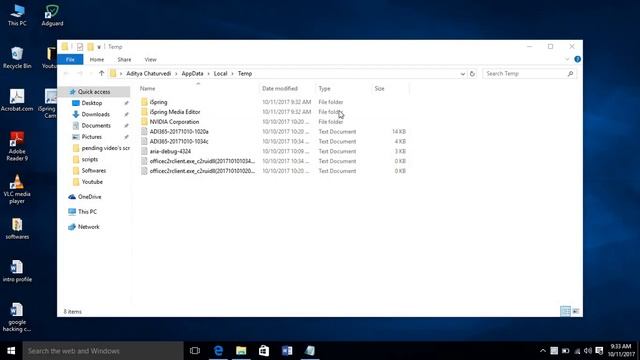Image resolution: width=640 pixels, height=360 pixels.
Task: Refresh the Temp folder view
Action: (x=472, y=74)
